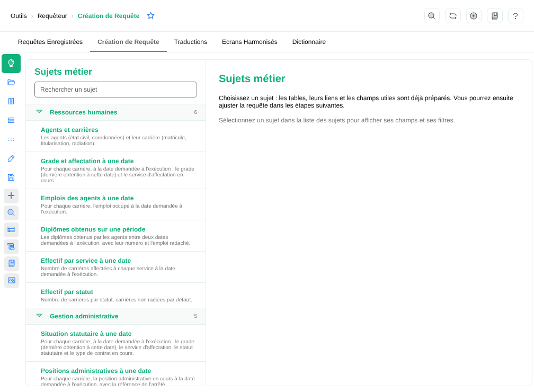Open the book icon in the top header
The width and height of the screenshot is (534, 392).
coord(495,16)
